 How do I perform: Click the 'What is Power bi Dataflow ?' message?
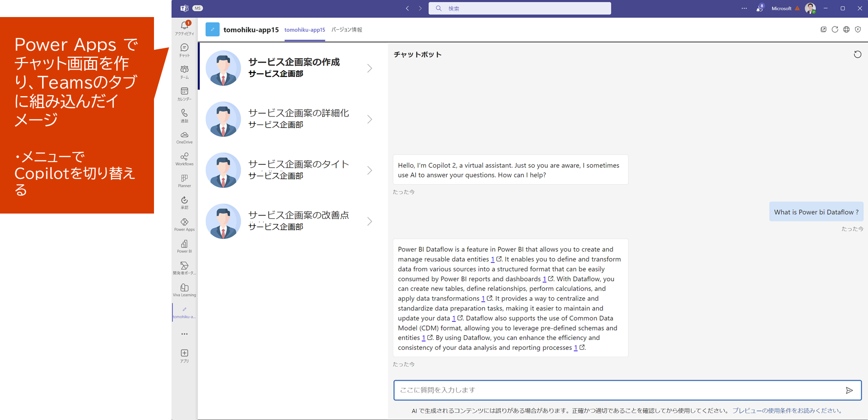pos(816,212)
